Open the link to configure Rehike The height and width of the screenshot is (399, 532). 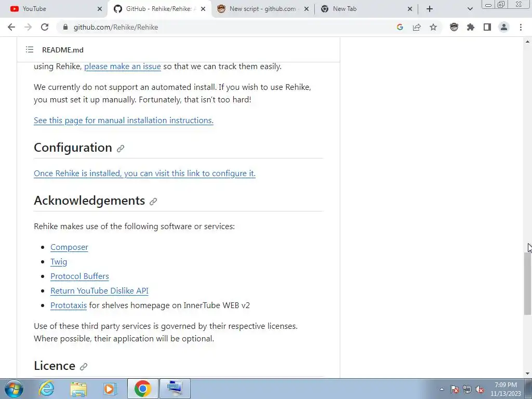(x=144, y=174)
